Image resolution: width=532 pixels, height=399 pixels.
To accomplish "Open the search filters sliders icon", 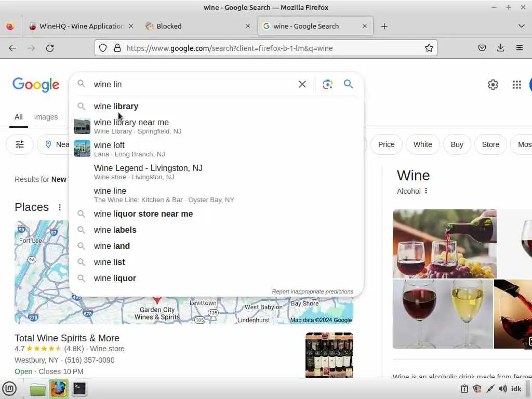I will (20, 144).
